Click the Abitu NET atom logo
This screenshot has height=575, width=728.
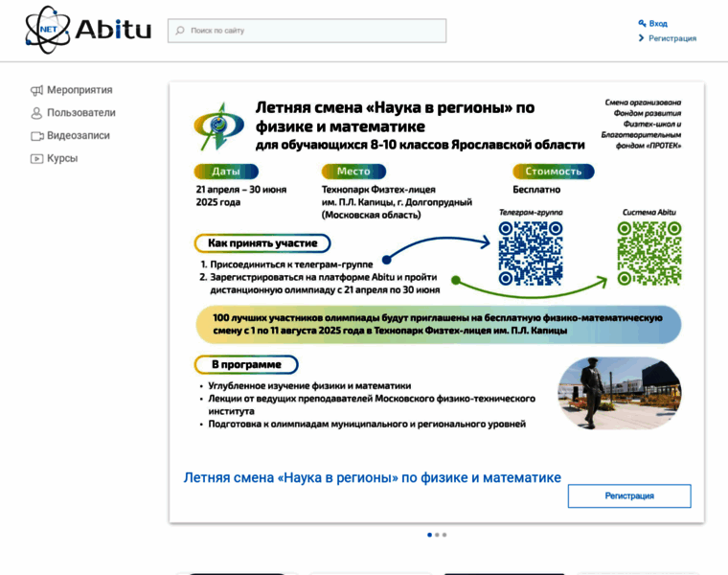[x=88, y=30]
